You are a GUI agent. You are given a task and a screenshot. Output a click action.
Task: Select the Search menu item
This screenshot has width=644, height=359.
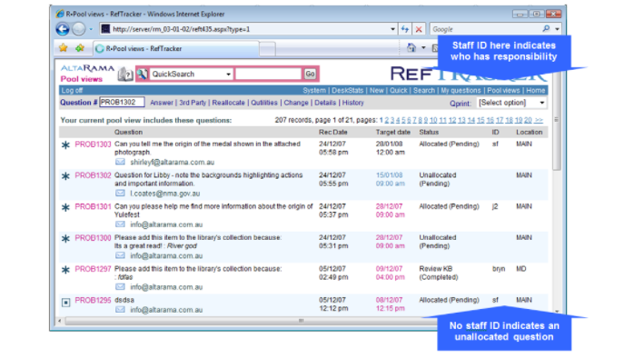[x=424, y=90]
